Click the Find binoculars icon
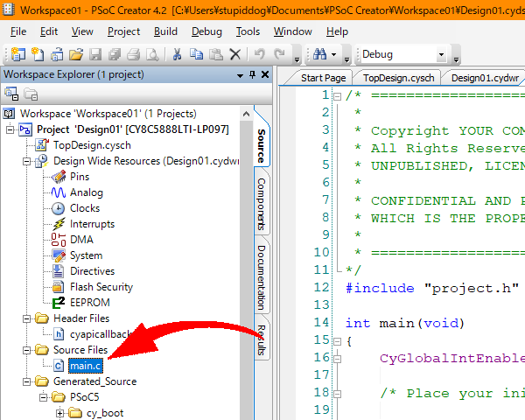525x420 pixels. point(319,54)
